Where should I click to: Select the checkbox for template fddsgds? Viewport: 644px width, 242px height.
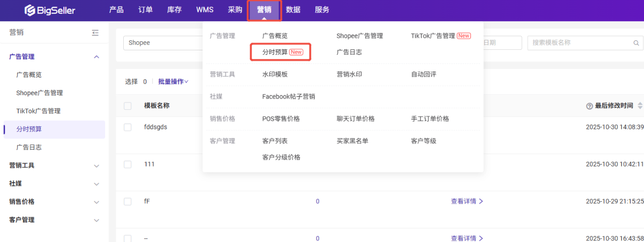coord(128,127)
